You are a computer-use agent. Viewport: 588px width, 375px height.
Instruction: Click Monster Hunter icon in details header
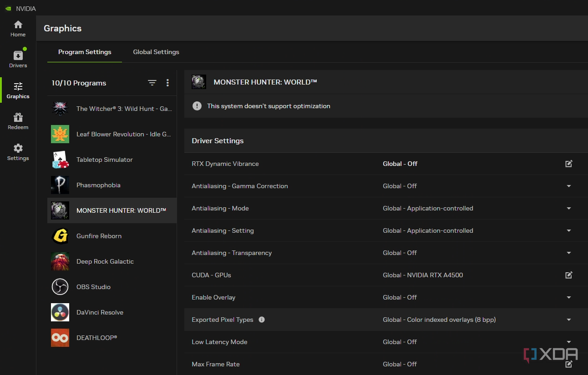click(x=199, y=82)
